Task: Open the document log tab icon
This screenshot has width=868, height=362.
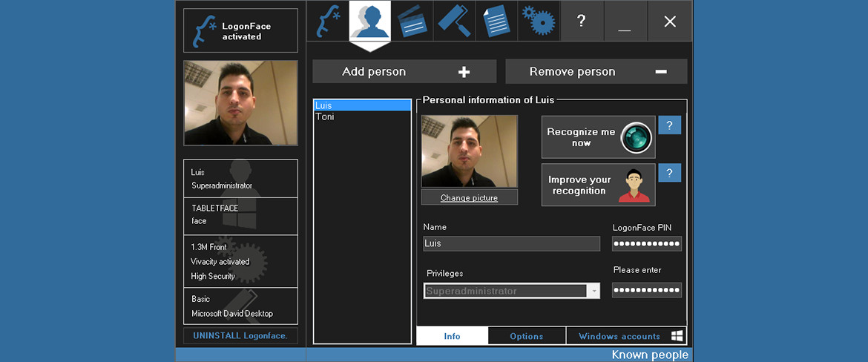Action: point(496,21)
